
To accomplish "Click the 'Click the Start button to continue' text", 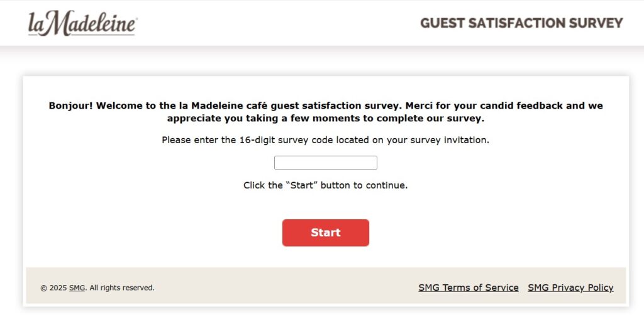I will [325, 185].
